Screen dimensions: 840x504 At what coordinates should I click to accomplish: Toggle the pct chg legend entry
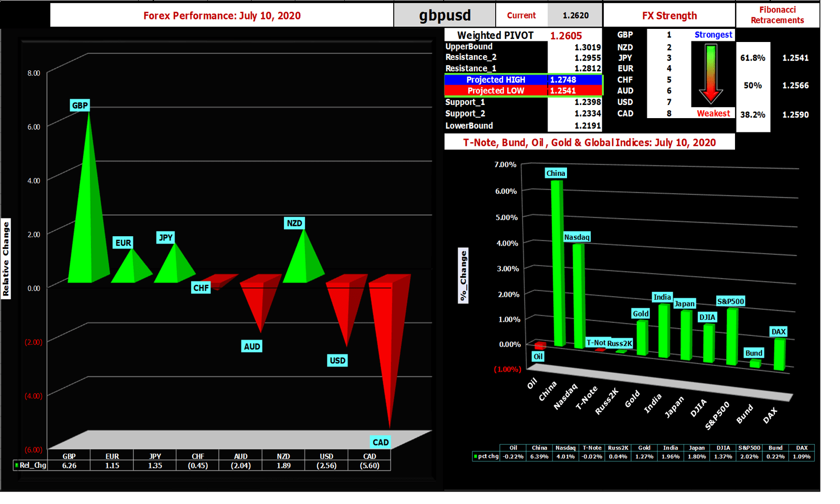point(489,456)
